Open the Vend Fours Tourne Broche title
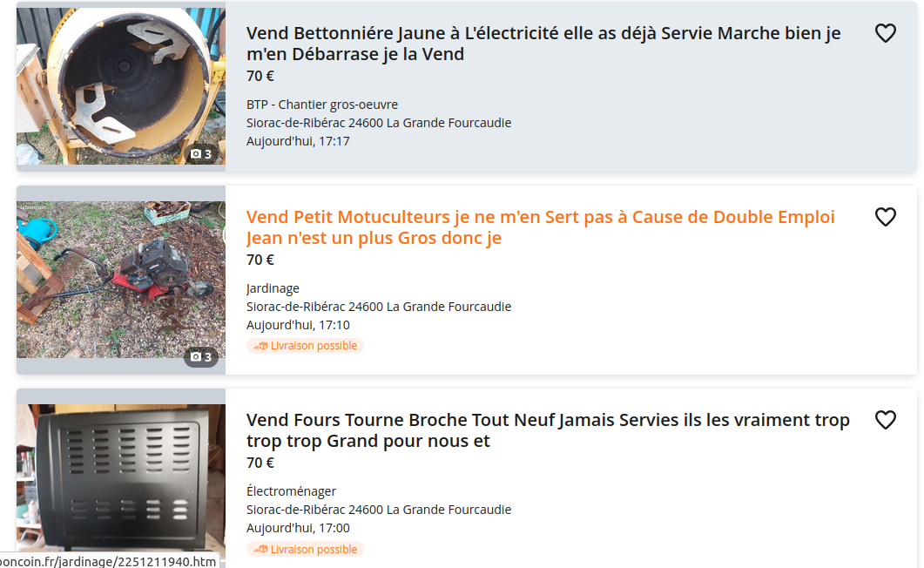The image size is (924, 568). coord(548,430)
